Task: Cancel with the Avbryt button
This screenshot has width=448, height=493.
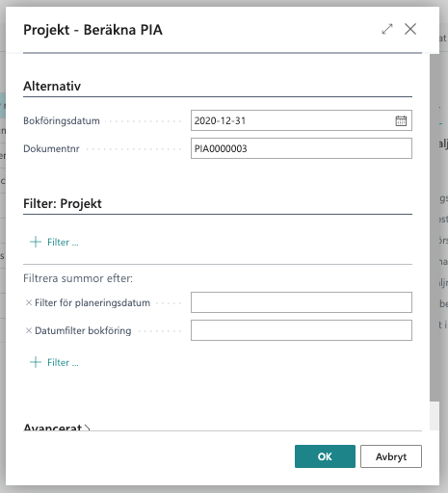Action: pyautogui.click(x=391, y=456)
